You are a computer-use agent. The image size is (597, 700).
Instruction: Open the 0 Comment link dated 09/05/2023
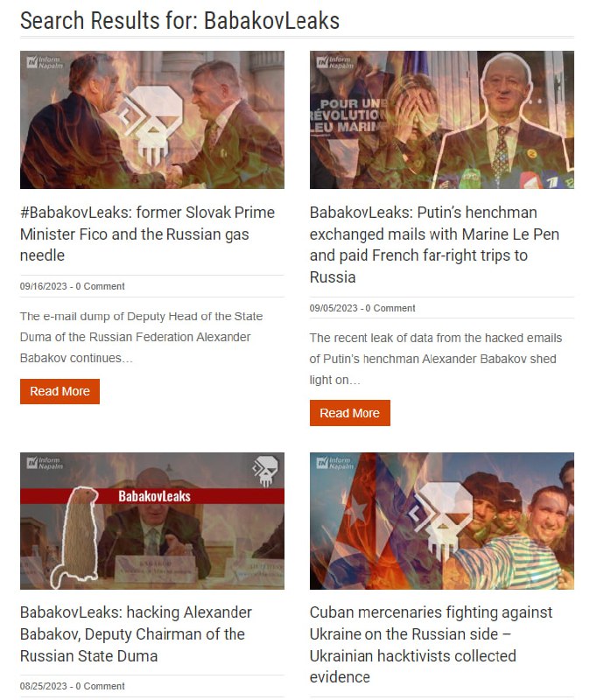[x=390, y=308]
